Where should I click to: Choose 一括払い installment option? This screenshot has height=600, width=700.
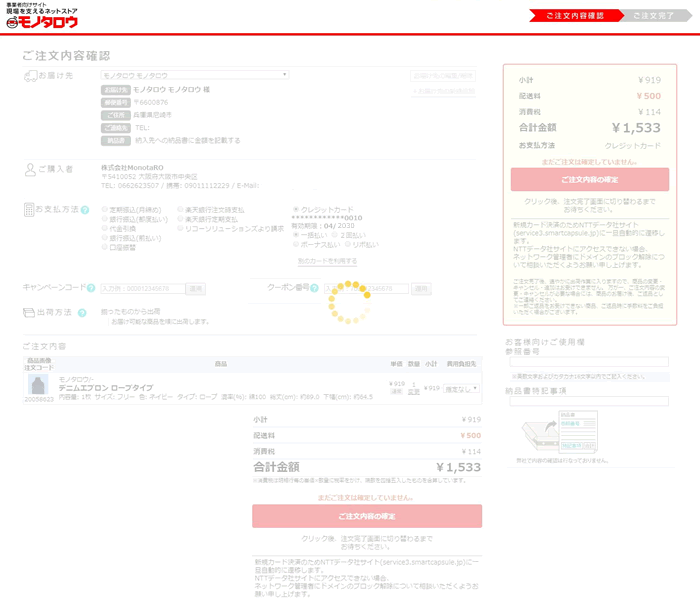(296, 234)
